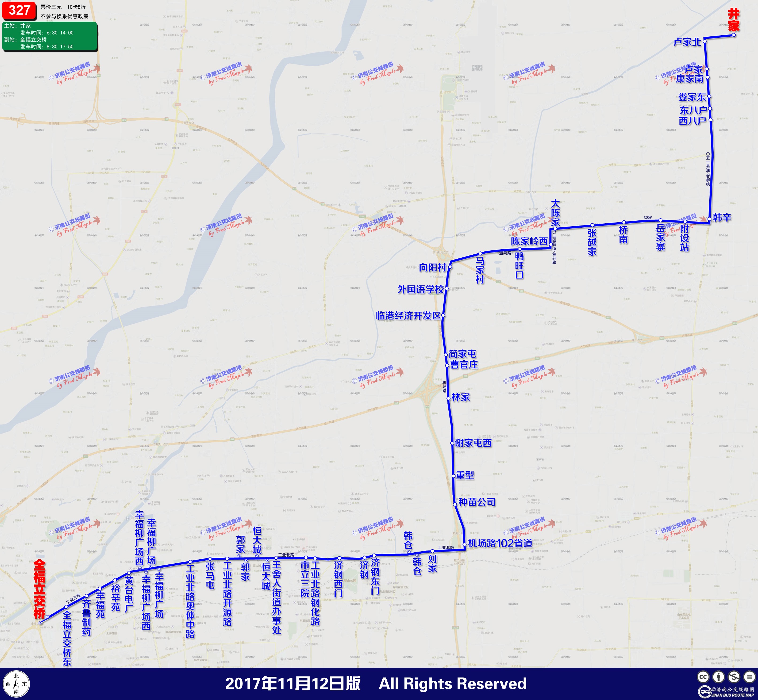
Task: Click the 发车时间 6:30 14:00 schedule line
Action: point(47,33)
